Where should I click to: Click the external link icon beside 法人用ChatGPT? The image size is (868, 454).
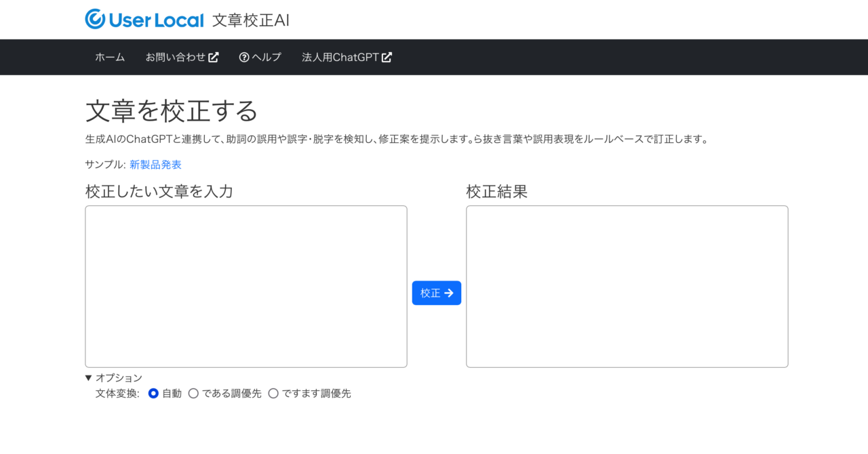click(x=387, y=57)
